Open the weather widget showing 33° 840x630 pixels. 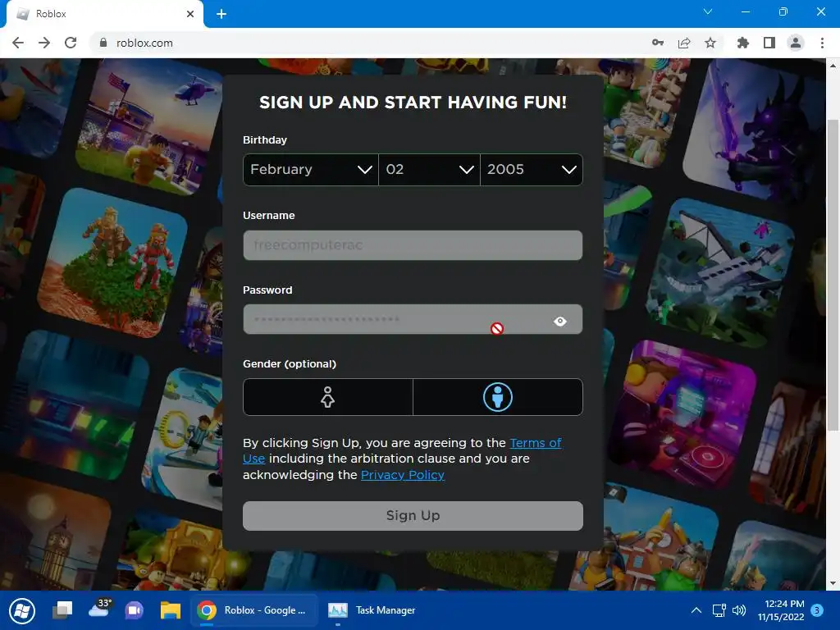(x=99, y=609)
